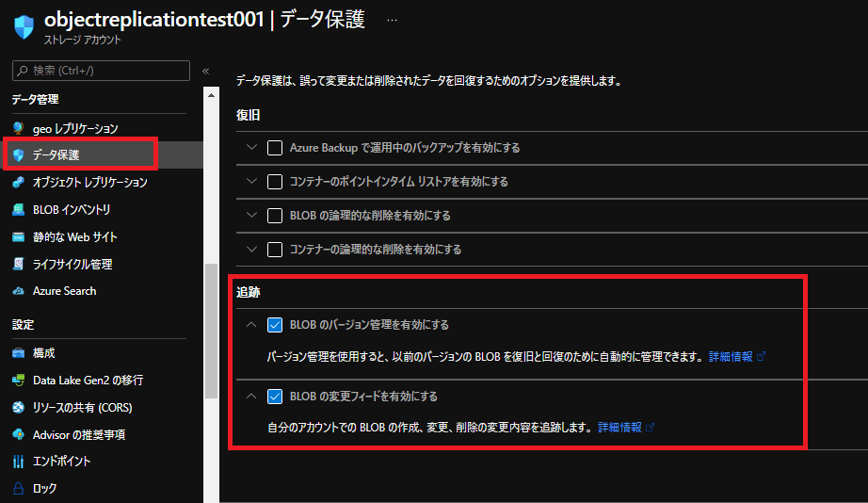Expand the point-in-time restore option chevron
The height and width of the screenshot is (503, 868).
(x=252, y=181)
